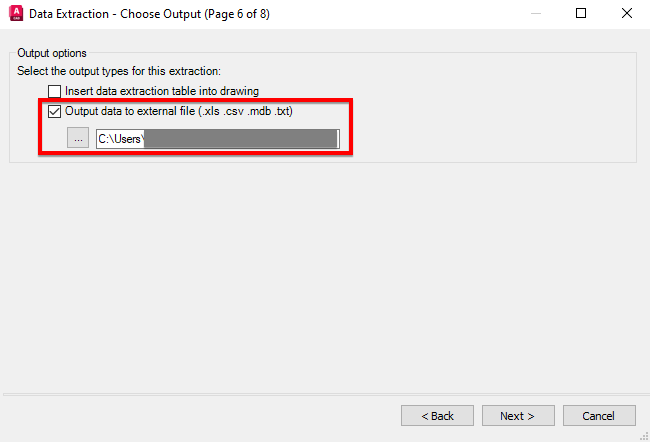Minimize the Data Extraction dialog
This screenshot has height=442, width=650.
coord(536,13)
